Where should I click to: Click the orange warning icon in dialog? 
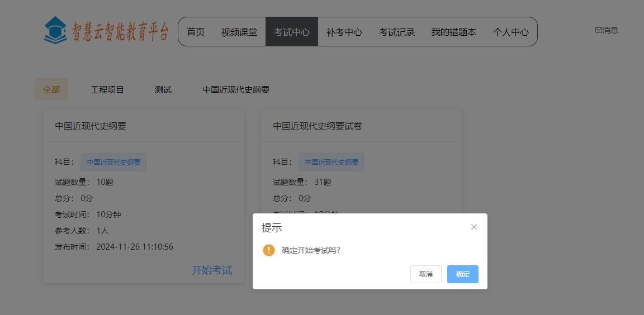coord(268,250)
